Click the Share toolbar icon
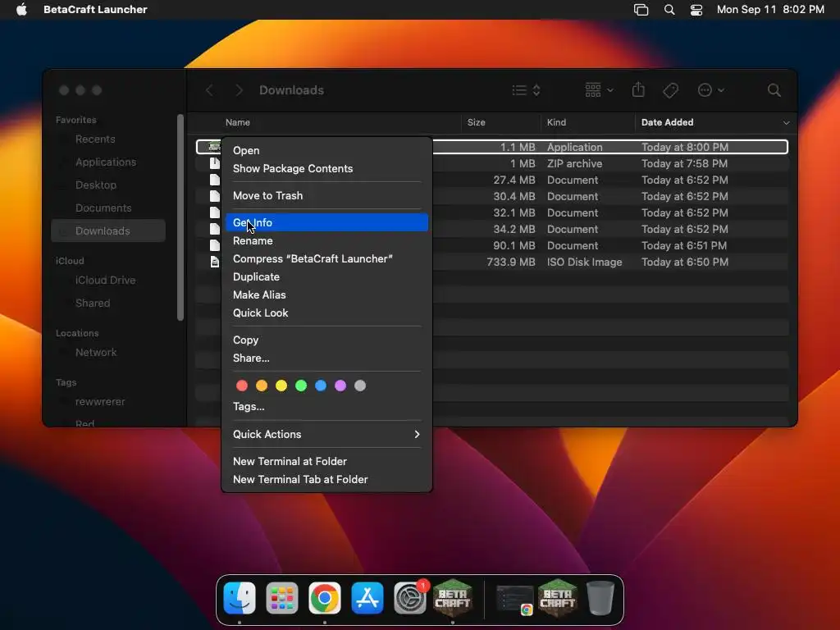This screenshot has width=840, height=630. (638, 89)
